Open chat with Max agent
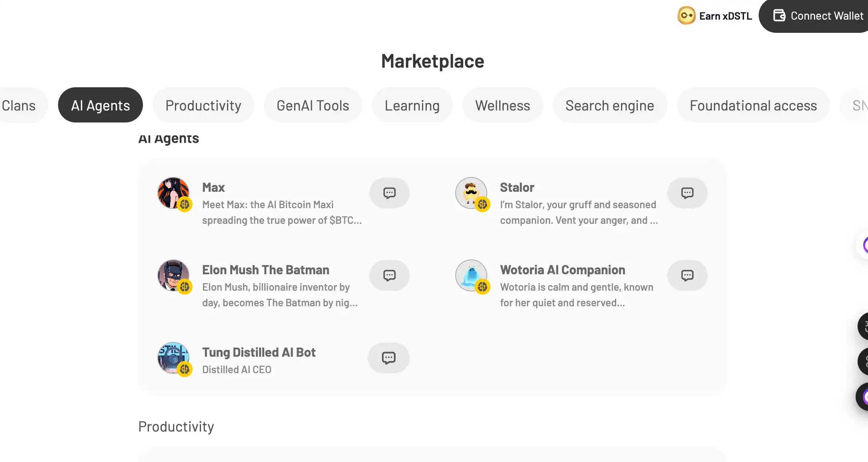868x462 pixels. (x=389, y=193)
